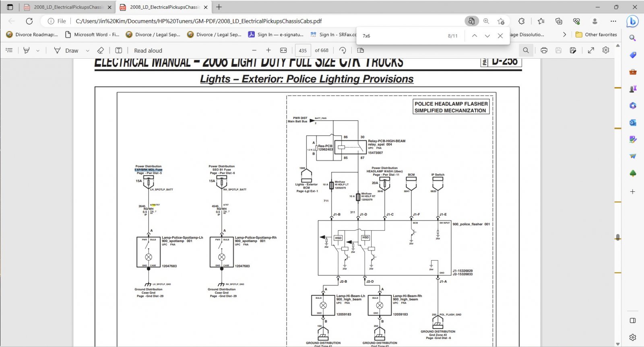This screenshot has width=644, height=347.
Task: Toggle page view layout button
Action: coord(361,50)
